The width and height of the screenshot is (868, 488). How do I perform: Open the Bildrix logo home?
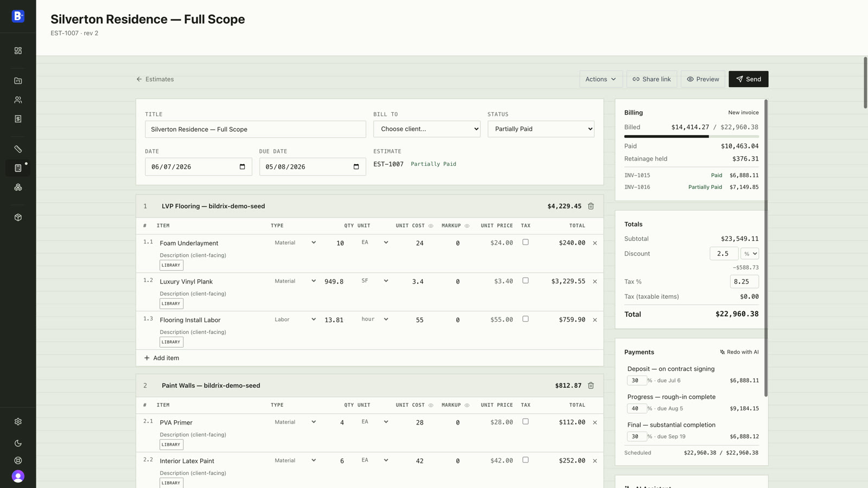tap(18, 16)
